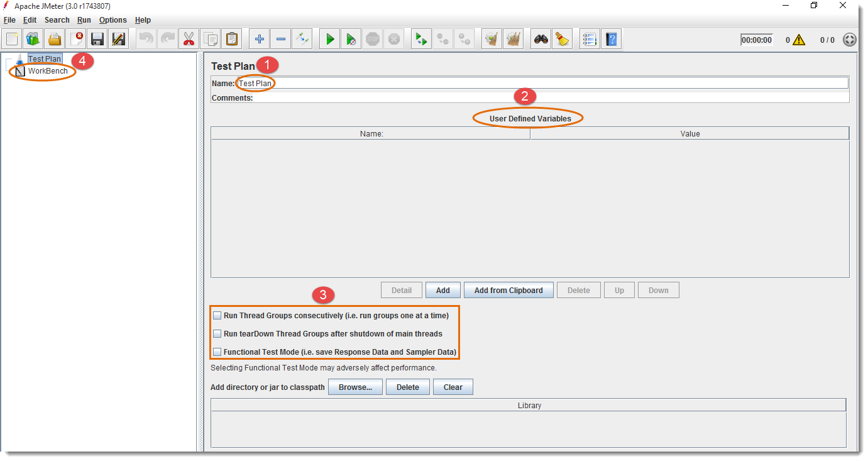This screenshot has width=868, height=461.
Task: Click the Detail button
Action: [402, 290]
